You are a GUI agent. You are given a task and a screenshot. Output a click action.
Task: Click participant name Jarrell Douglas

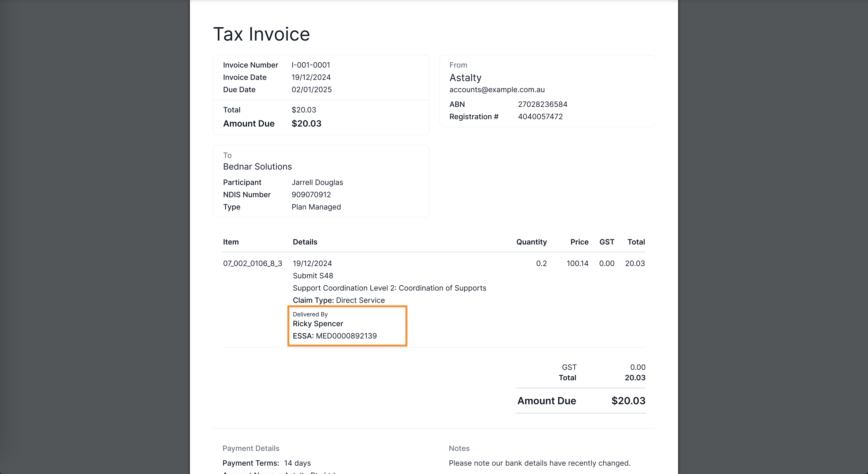[x=317, y=182]
